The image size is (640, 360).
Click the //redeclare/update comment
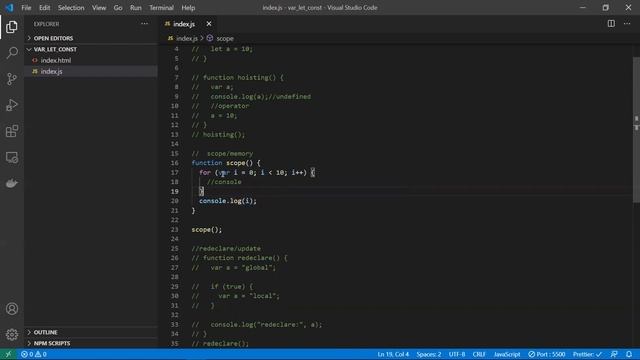(x=226, y=248)
